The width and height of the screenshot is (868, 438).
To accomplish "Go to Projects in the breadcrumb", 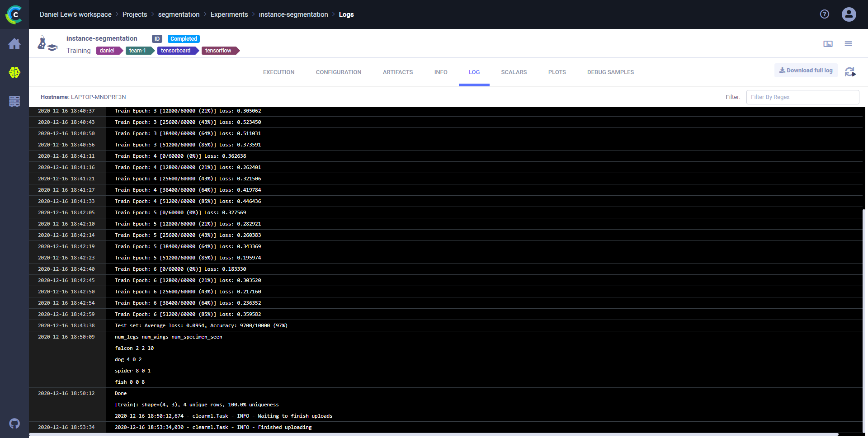I will 135,14.
